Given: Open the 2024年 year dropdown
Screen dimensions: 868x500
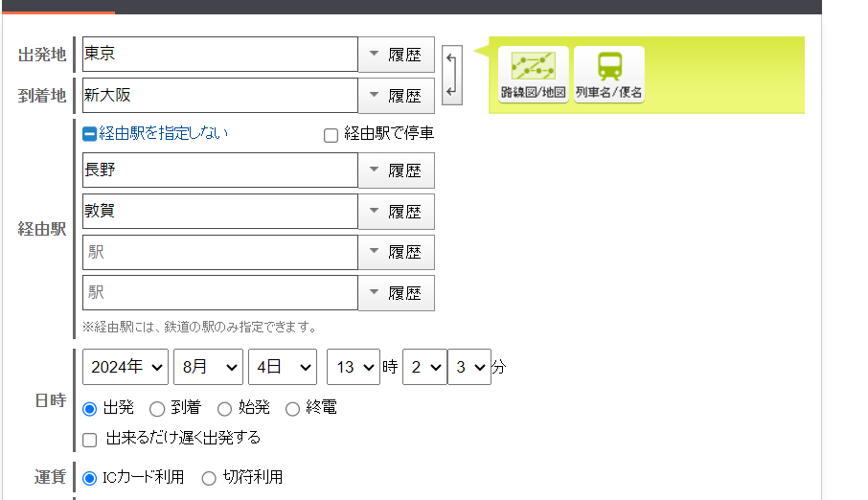Looking at the screenshot, I should pos(126,367).
